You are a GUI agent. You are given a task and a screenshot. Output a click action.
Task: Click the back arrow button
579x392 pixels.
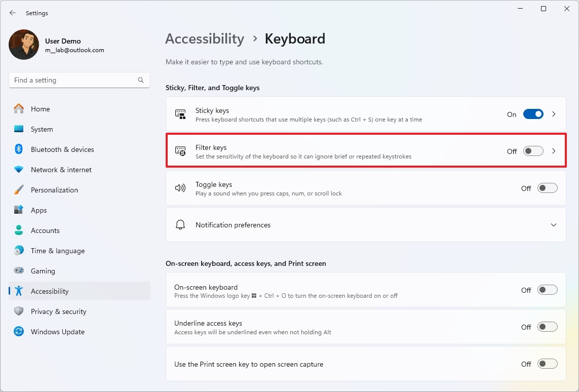[12, 13]
